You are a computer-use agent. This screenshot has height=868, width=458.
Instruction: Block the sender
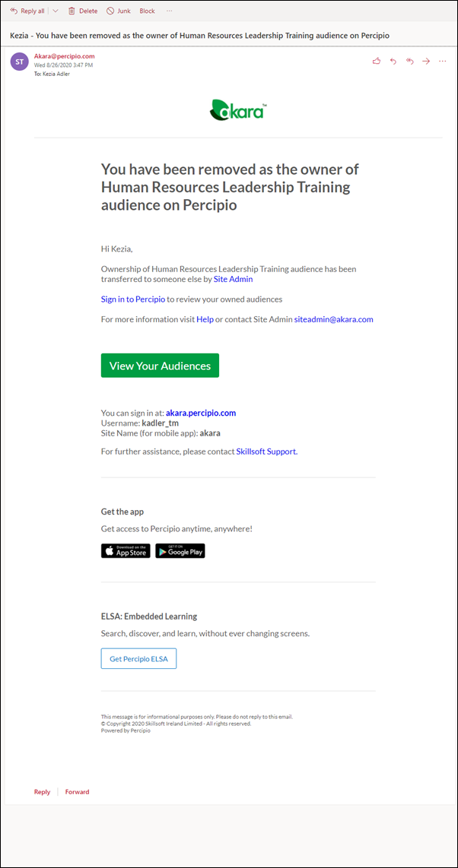147,11
